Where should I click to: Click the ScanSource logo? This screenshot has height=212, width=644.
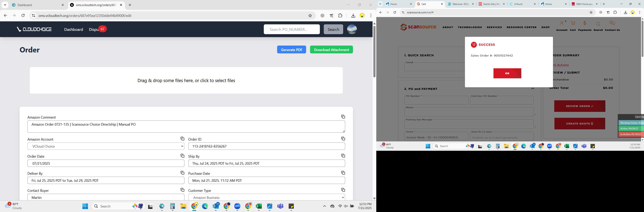click(x=418, y=27)
